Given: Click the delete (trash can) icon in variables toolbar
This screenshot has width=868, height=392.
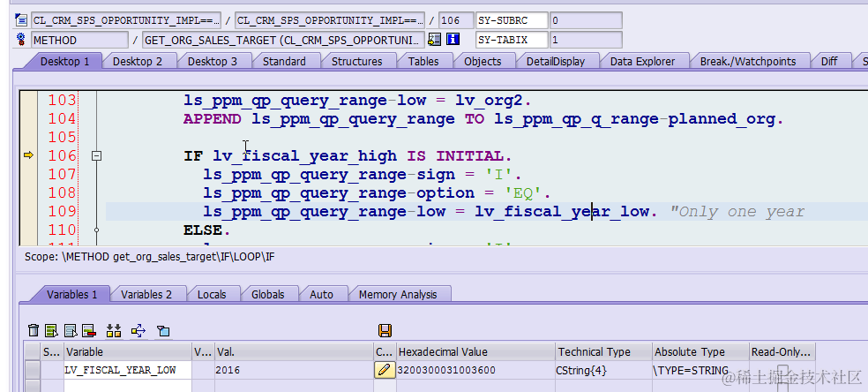Looking at the screenshot, I should pos(34,330).
